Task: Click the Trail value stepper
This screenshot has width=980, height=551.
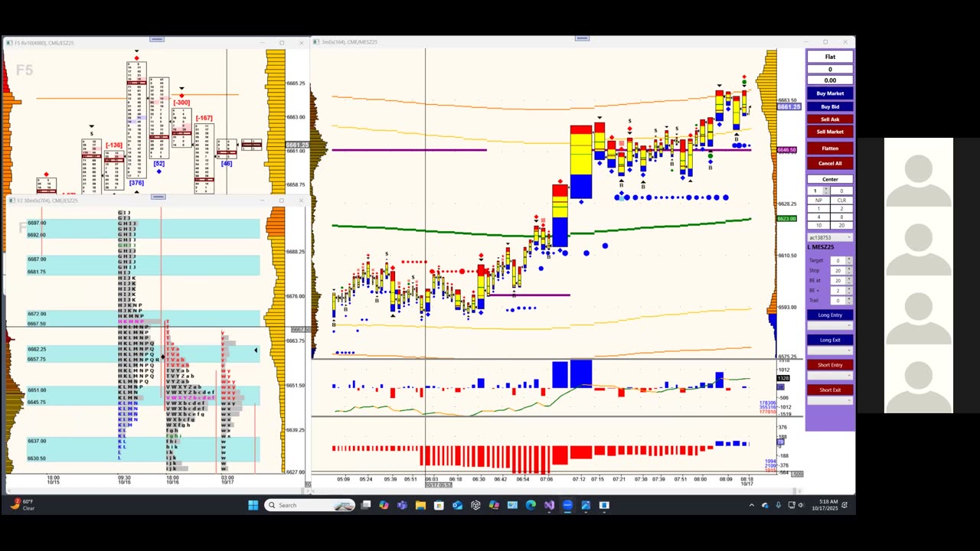Action: coord(849,301)
